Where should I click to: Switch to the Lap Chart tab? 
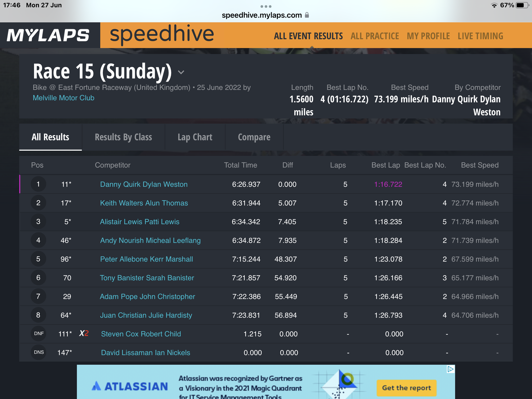click(x=195, y=137)
